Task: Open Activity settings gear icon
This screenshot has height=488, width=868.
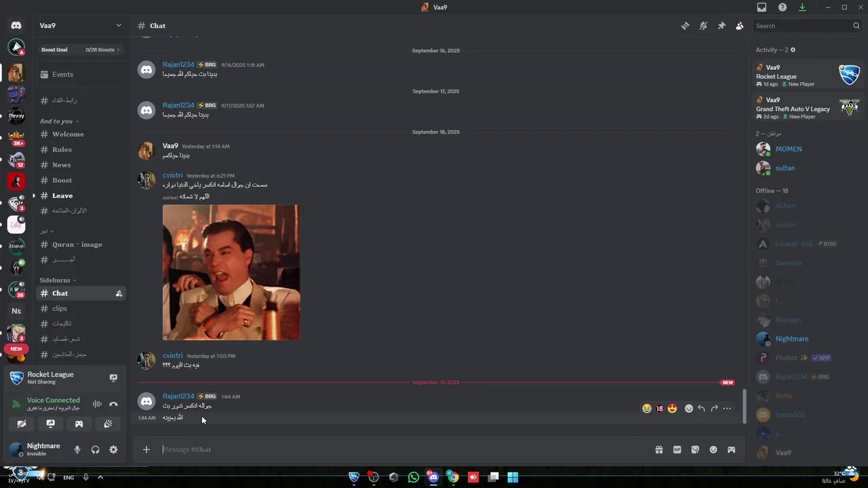Action: click(x=793, y=50)
